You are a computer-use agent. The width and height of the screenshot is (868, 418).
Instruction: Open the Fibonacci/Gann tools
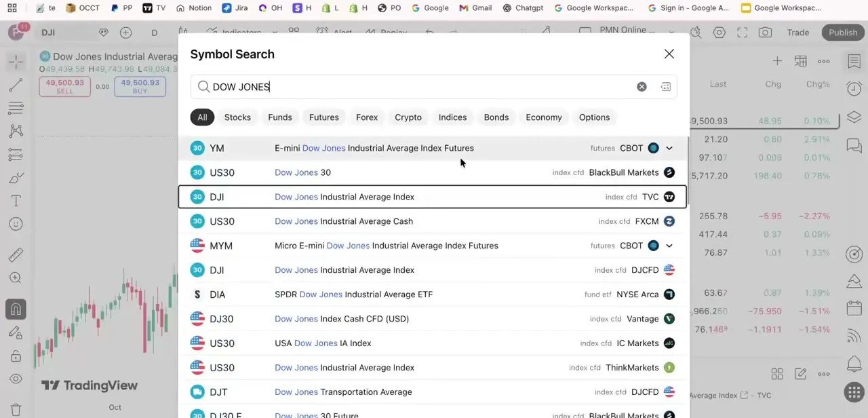pos(16,108)
